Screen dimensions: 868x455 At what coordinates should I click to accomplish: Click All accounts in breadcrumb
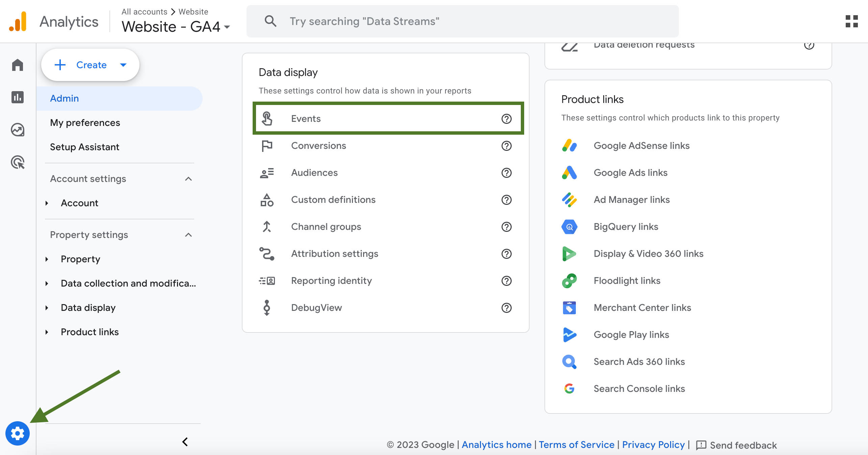(144, 11)
